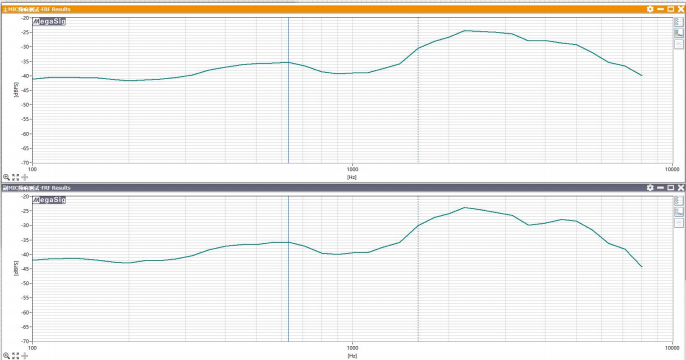Open bar-chart data view icon on upper chart
This screenshot has height=360, width=686.
pyautogui.click(x=679, y=33)
